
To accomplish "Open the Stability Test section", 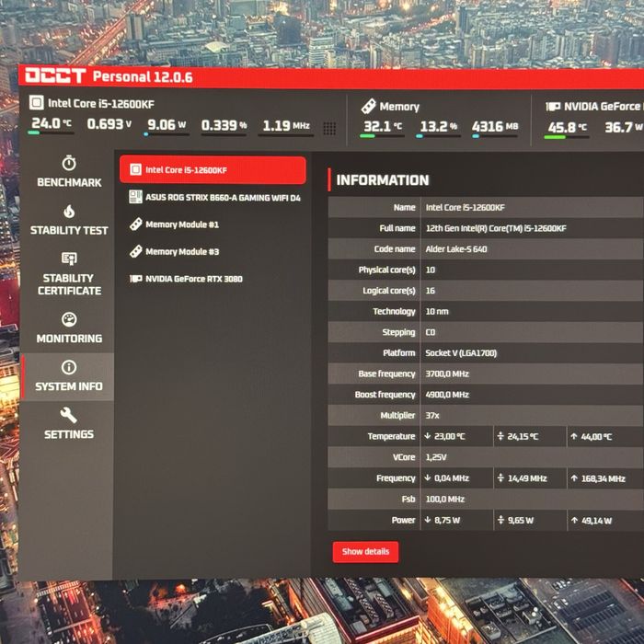I will 69,220.
